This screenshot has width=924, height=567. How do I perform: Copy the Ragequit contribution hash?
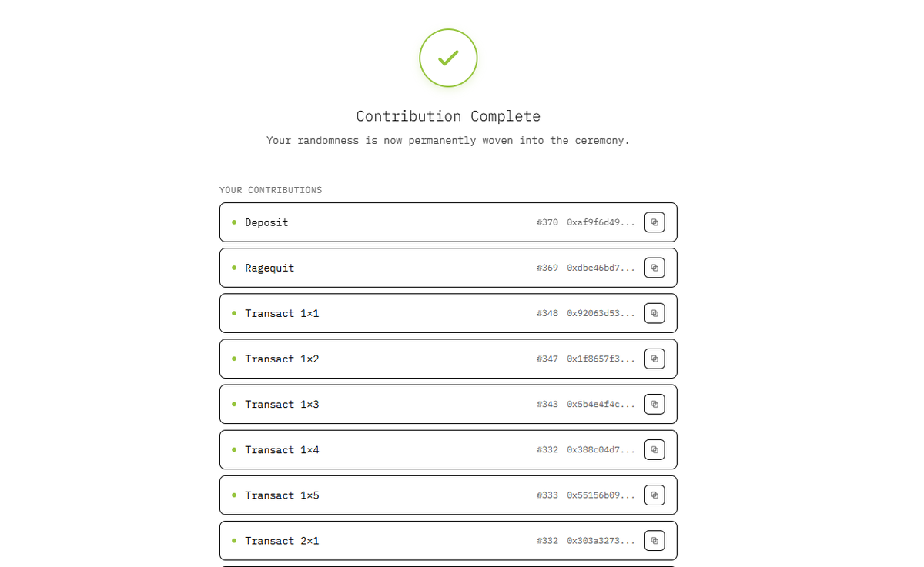[654, 268]
